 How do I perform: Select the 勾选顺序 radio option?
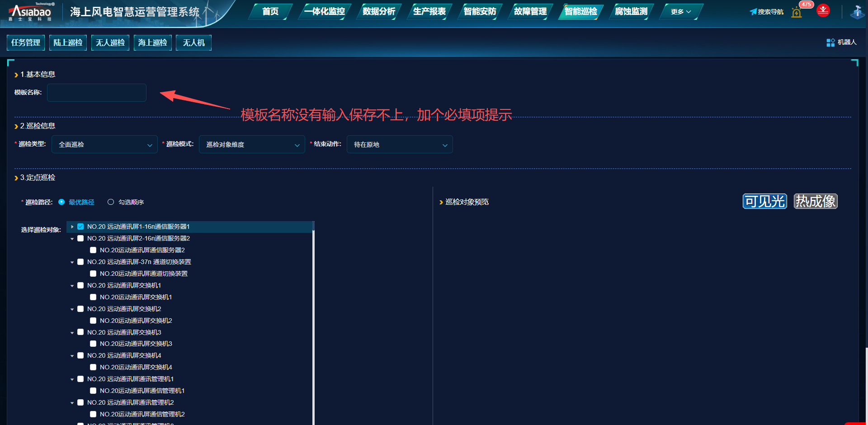[111, 202]
